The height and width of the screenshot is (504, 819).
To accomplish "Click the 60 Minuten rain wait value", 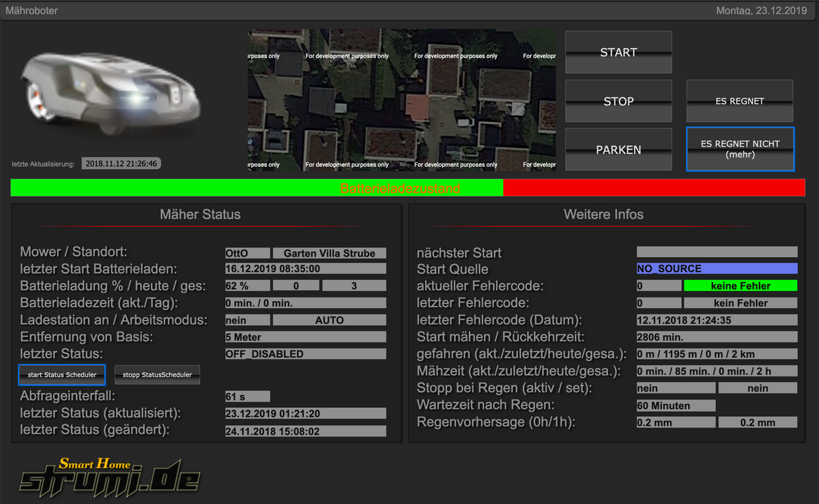I will coord(676,406).
